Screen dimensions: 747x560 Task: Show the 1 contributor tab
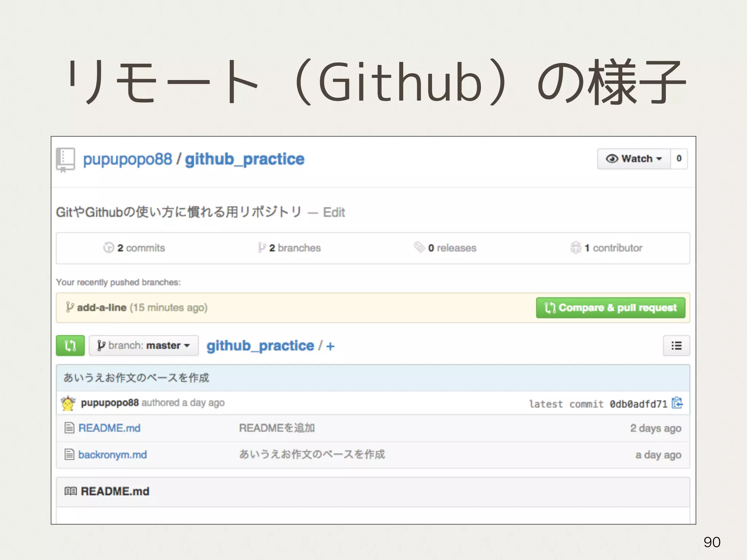pos(607,248)
